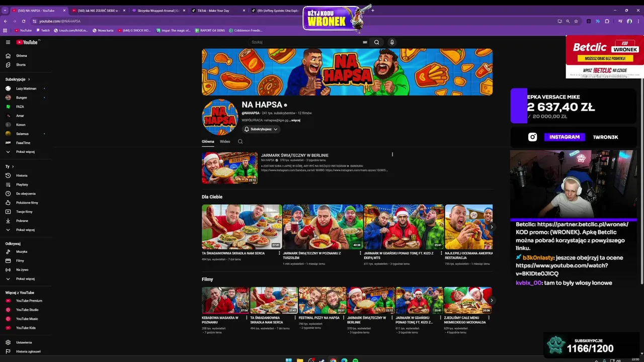644x362 pixels.
Task: Open YouTube Music in sidebar
Action: click(x=26, y=319)
